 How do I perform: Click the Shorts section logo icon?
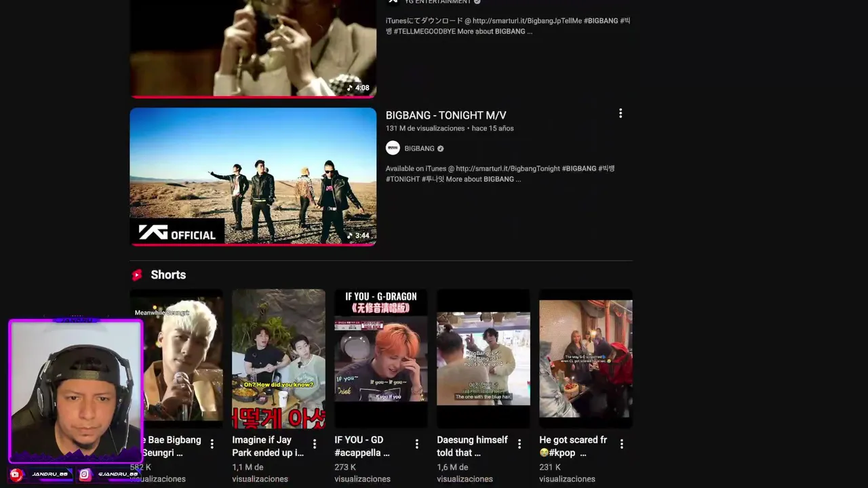(137, 274)
